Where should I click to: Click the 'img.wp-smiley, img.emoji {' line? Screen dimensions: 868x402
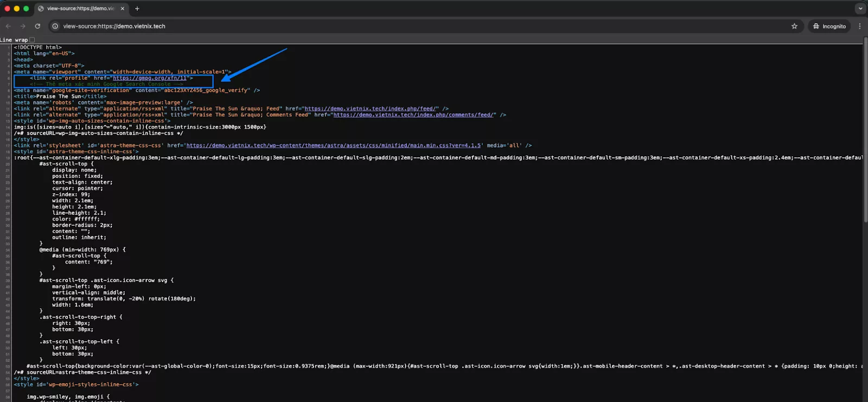click(68, 397)
